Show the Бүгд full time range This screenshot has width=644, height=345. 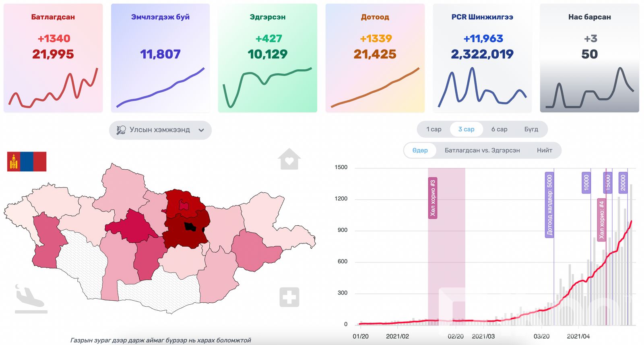(531, 129)
